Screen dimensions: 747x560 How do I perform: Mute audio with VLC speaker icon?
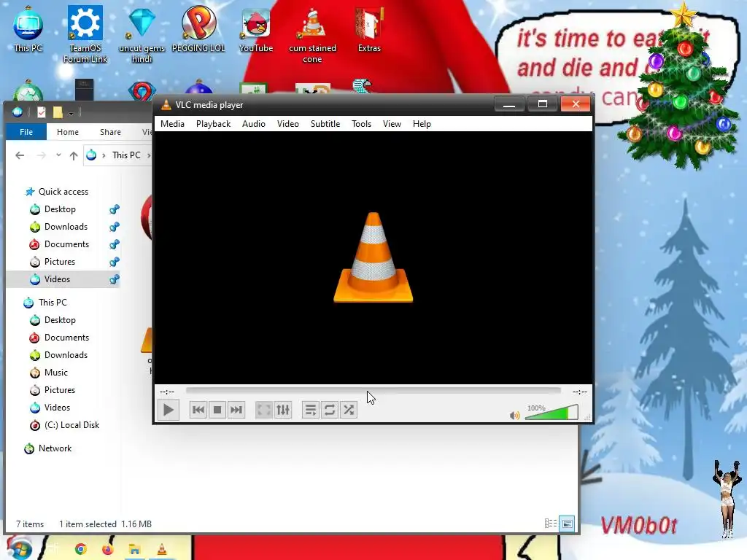(x=514, y=415)
